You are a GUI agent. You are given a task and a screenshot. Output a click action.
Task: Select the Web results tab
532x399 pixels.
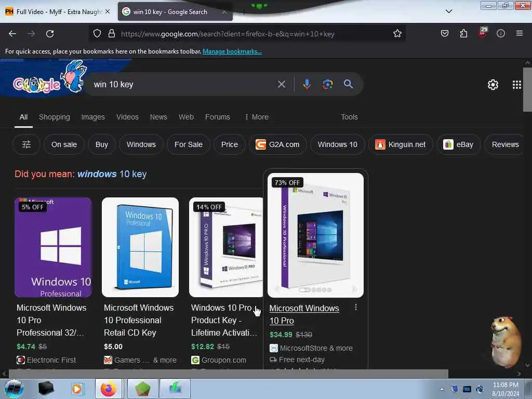coord(187,117)
